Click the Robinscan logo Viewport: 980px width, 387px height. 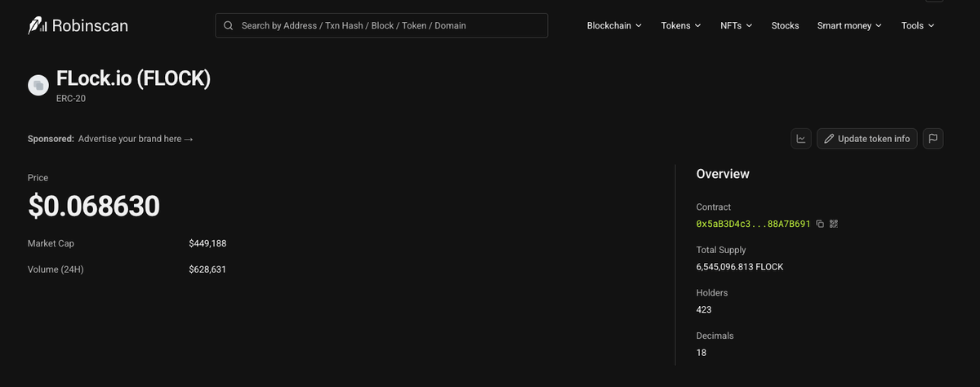78,25
